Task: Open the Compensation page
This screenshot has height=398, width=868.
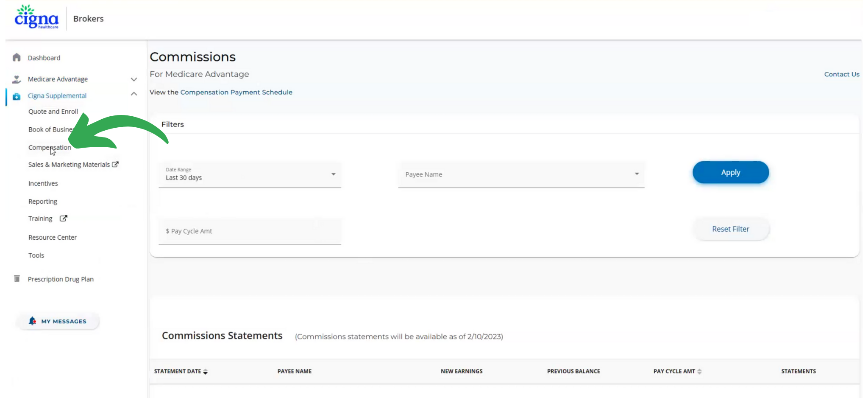Action: click(x=50, y=148)
